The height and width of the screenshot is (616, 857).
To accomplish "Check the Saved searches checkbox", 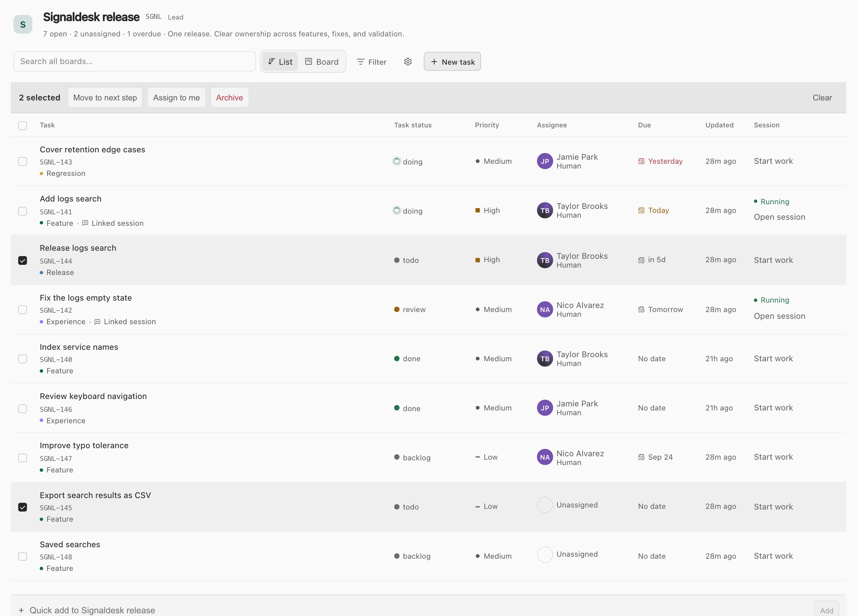I will tap(23, 556).
